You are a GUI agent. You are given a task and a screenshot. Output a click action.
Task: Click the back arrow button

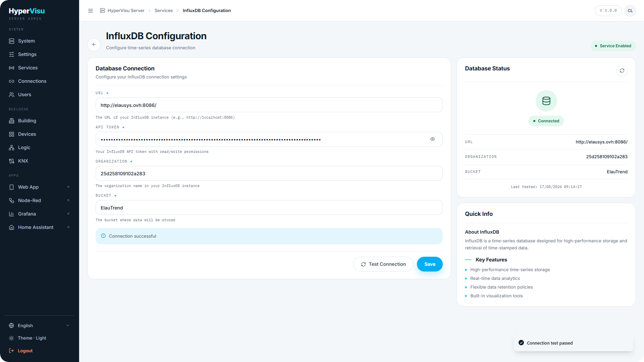pyautogui.click(x=94, y=45)
